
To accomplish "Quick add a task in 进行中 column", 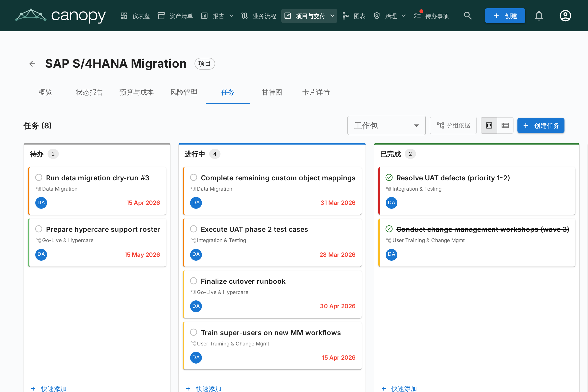I will pyautogui.click(x=204, y=388).
